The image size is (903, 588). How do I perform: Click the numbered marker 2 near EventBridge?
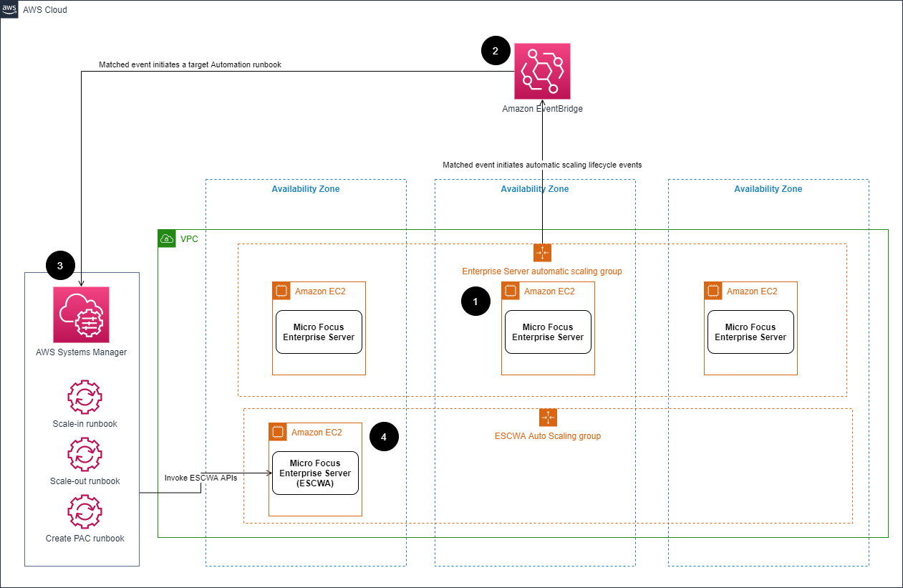click(496, 51)
